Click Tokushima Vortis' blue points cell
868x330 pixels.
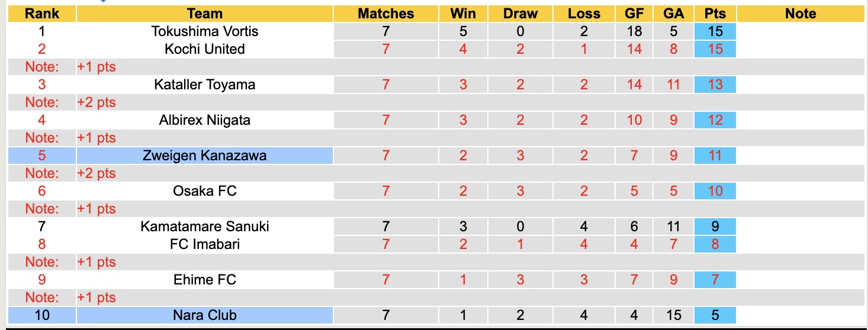point(715,31)
